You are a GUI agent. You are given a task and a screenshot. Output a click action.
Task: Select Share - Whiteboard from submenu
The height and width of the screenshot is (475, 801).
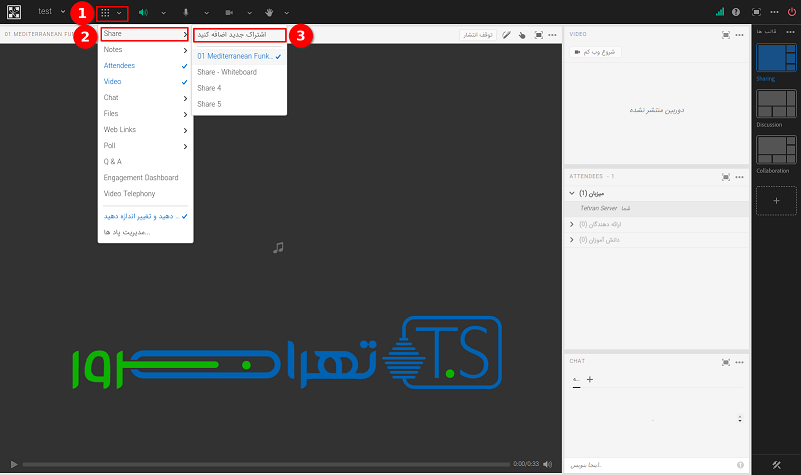pos(227,72)
